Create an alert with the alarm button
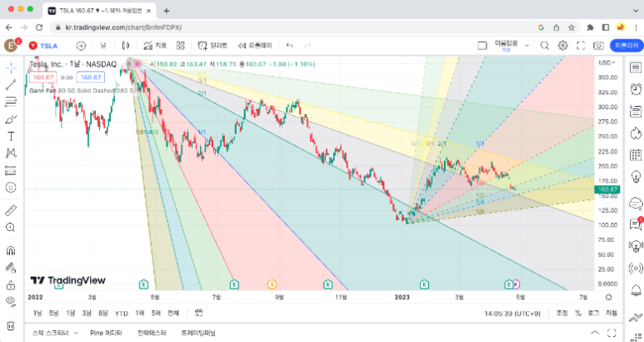Viewport: 644px width, 342px height. (212, 46)
